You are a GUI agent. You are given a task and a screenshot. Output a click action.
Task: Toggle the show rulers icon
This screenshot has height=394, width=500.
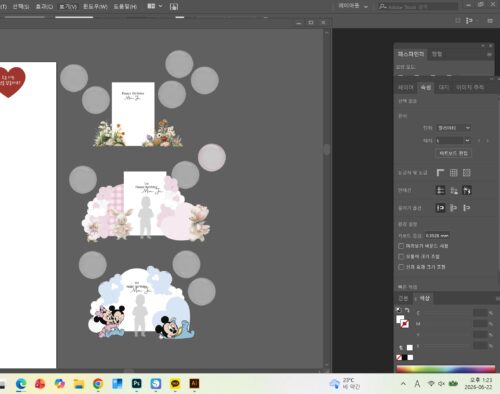pos(440,172)
